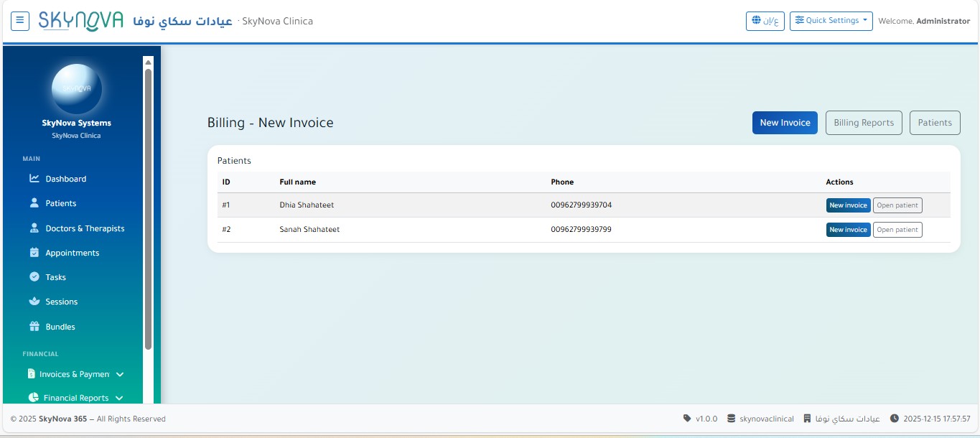The width and height of the screenshot is (980, 438).
Task: Click the blue New Invoice header button
Action: point(784,123)
